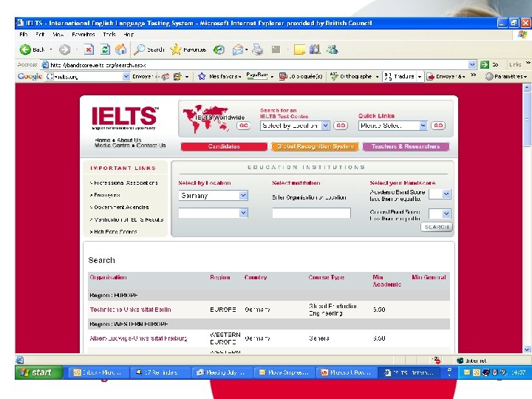This screenshot has width=532, height=399.
Task: Open the Tools menu
Action: click(109, 34)
